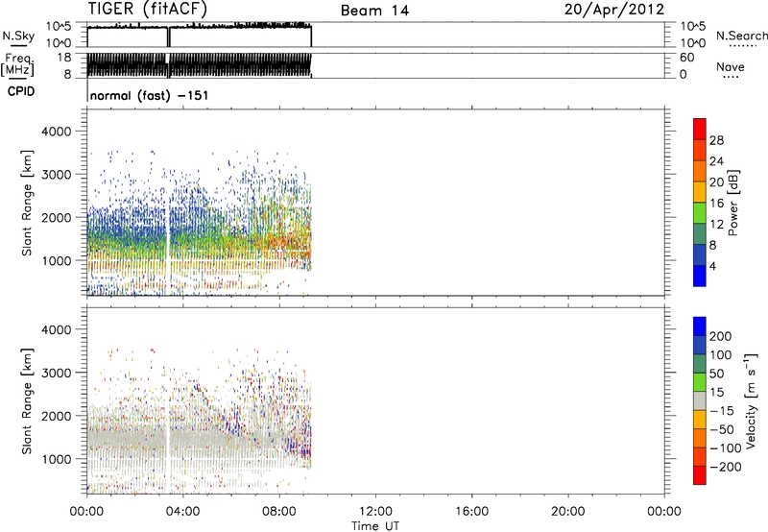Click the blue bottom of Power colorbar
Viewport: 768px width, 532px height.
pos(700,276)
